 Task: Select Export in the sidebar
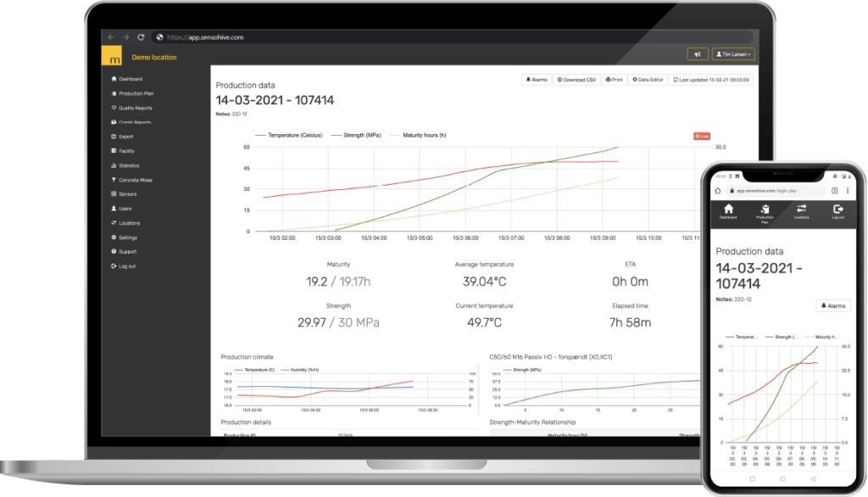122,137
